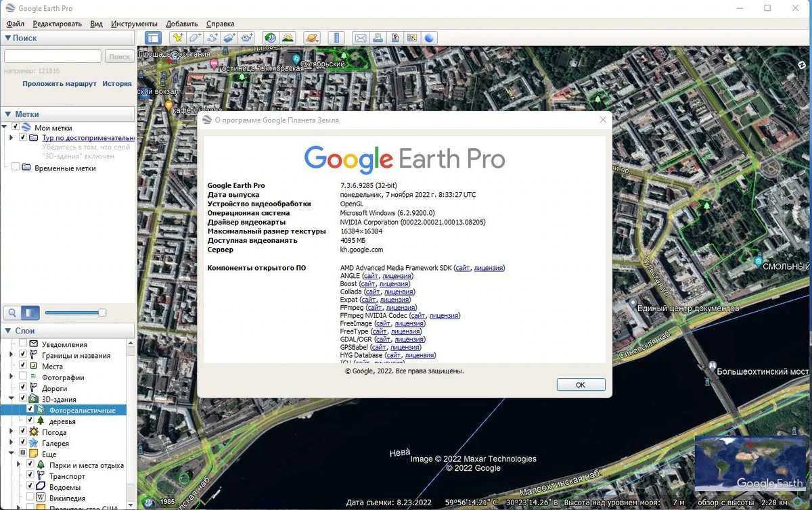Click the Record a Tour camera icon
812x510 pixels.
[x=246, y=38]
